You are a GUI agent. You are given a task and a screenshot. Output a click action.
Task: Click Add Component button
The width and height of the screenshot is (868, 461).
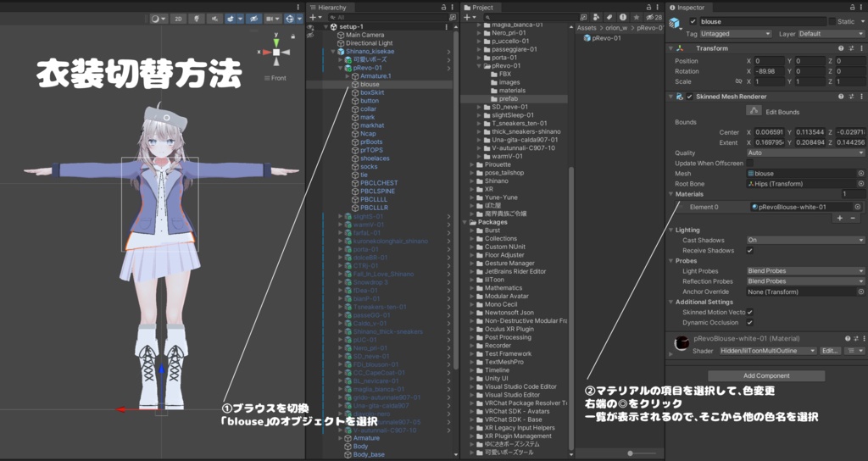[766, 375]
